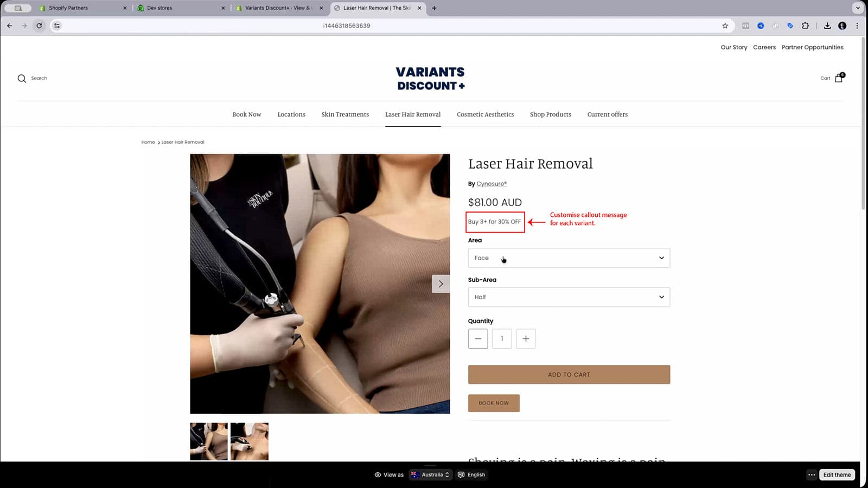Image resolution: width=868 pixels, height=488 pixels.
Task: Click the search magnifier icon
Action: [x=22, y=79]
